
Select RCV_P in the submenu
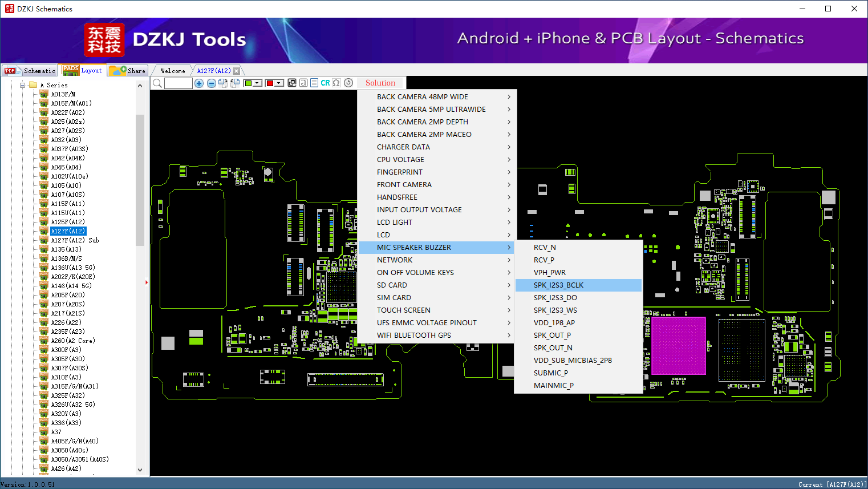pyautogui.click(x=578, y=260)
